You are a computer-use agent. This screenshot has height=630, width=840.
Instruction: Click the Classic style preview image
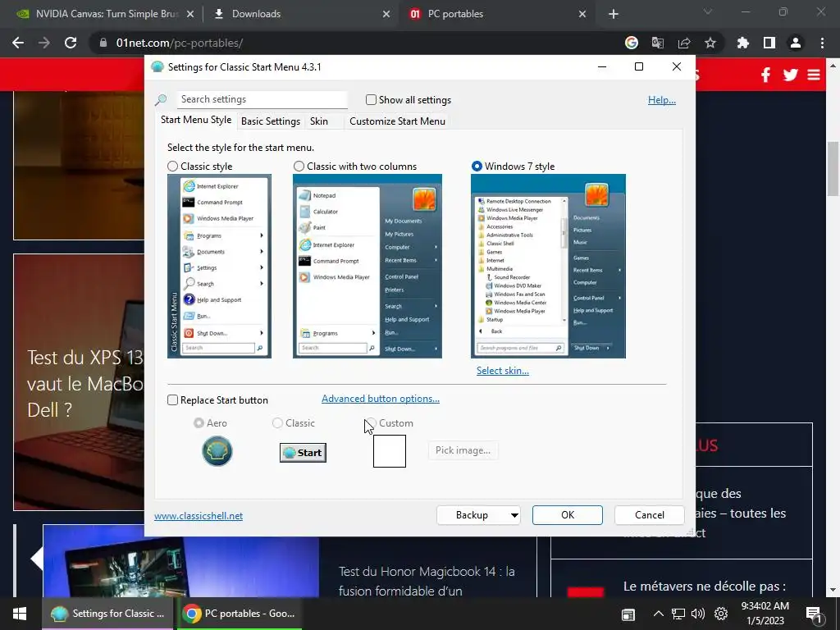219,267
